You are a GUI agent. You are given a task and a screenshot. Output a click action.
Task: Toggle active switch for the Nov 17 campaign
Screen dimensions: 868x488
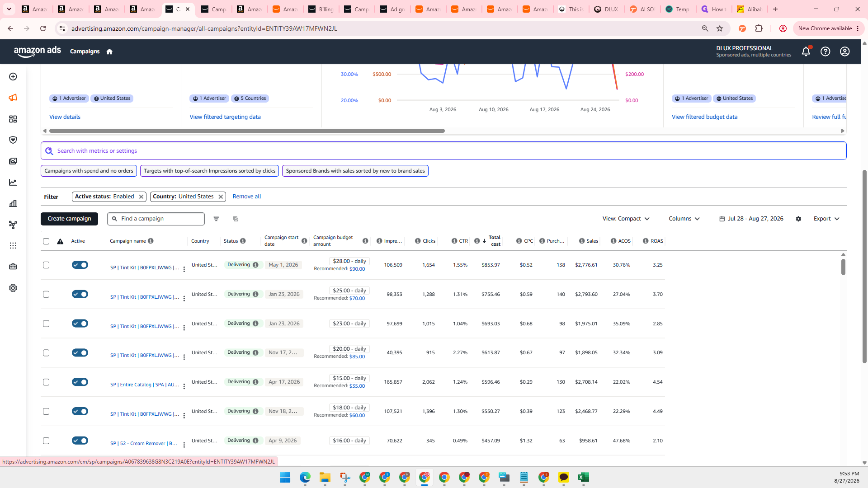click(x=80, y=353)
